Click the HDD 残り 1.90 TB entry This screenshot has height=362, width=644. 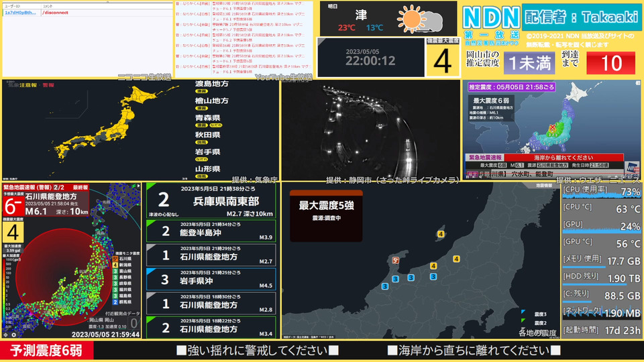point(601,278)
